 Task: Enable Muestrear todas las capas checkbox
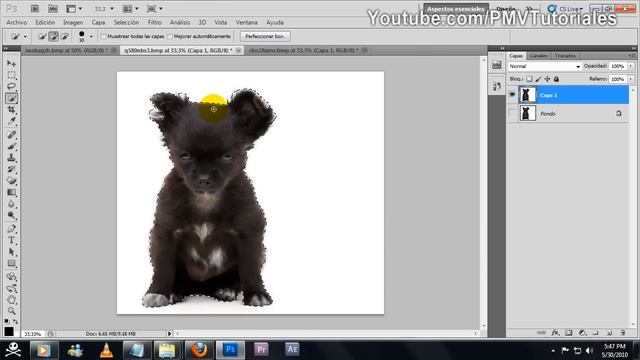[104, 36]
